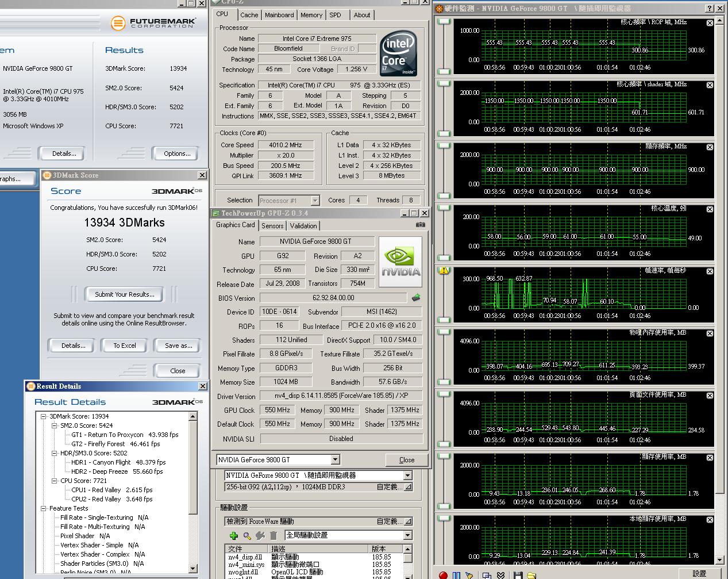This screenshot has height=579, width=728.
Task: Close the 幀速率 graph
Action: (x=710, y=271)
